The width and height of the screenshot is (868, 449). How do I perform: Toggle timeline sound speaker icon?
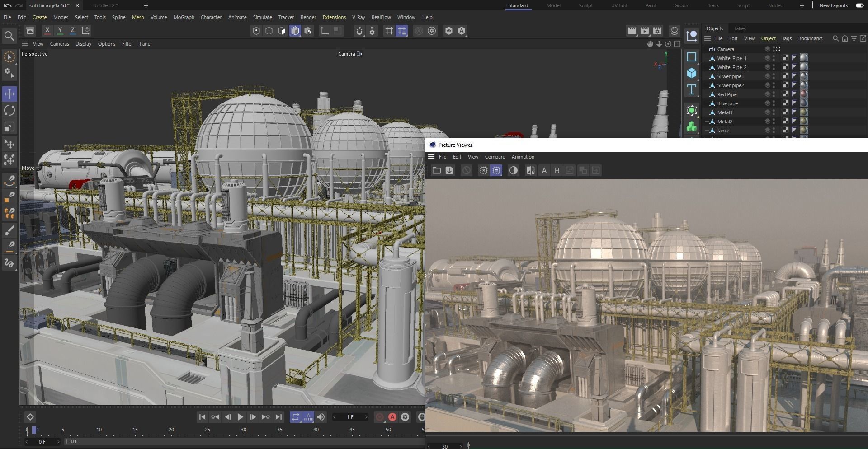[321, 417]
